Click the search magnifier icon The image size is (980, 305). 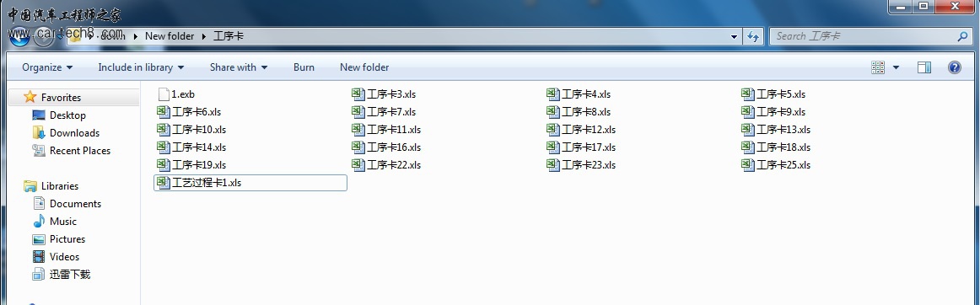(962, 36)
